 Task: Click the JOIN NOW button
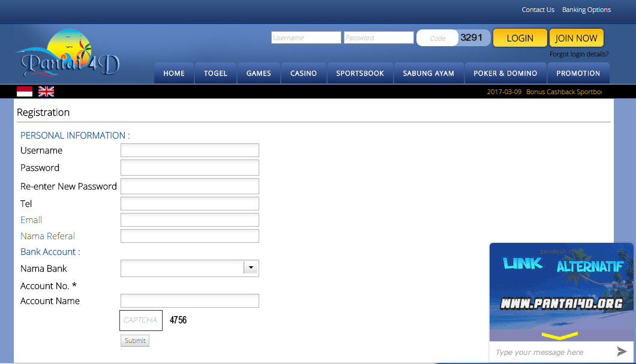(x=577, y=38)
